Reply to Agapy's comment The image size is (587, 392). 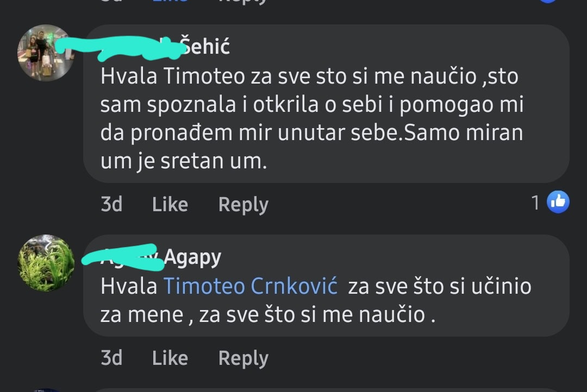(x=243, y=358)
